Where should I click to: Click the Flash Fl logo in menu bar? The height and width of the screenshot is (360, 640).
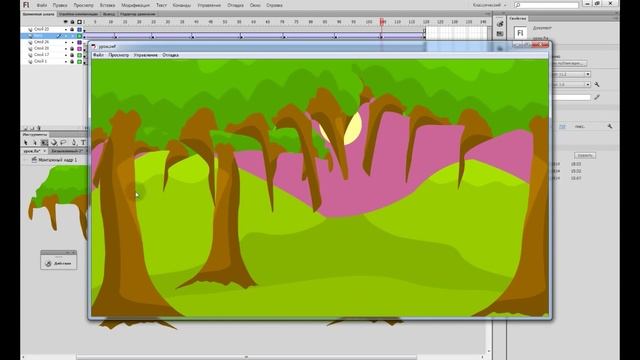(26, 5)
